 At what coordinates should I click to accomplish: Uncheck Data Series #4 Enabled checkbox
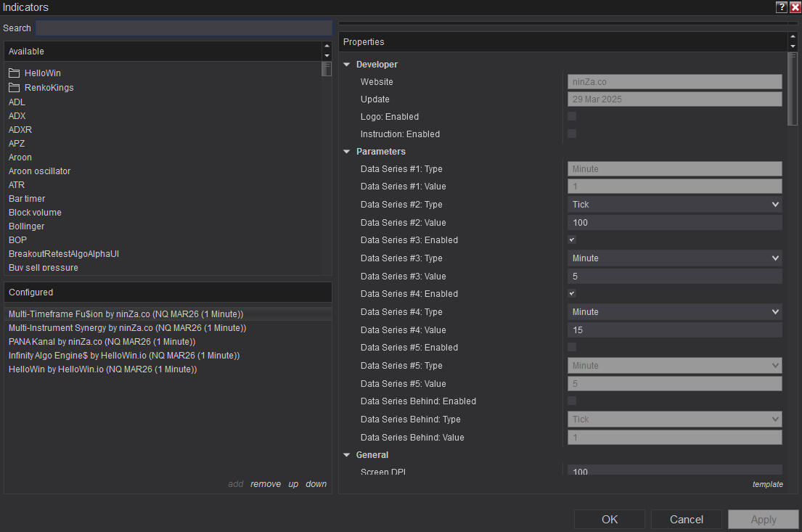pos(572,294)
